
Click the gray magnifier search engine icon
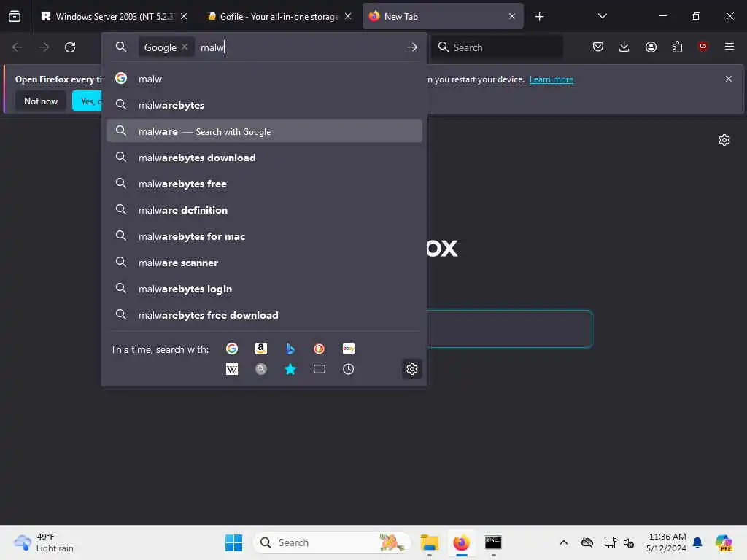point(261,369)
